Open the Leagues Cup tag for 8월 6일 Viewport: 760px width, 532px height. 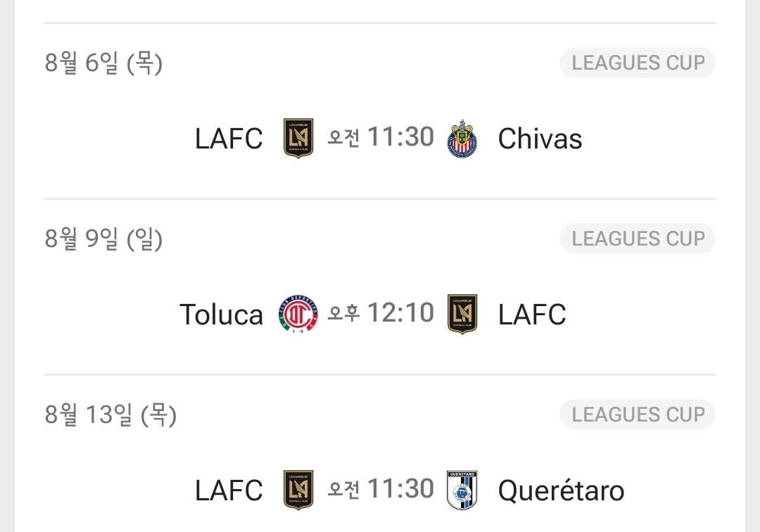click(638, 63)
